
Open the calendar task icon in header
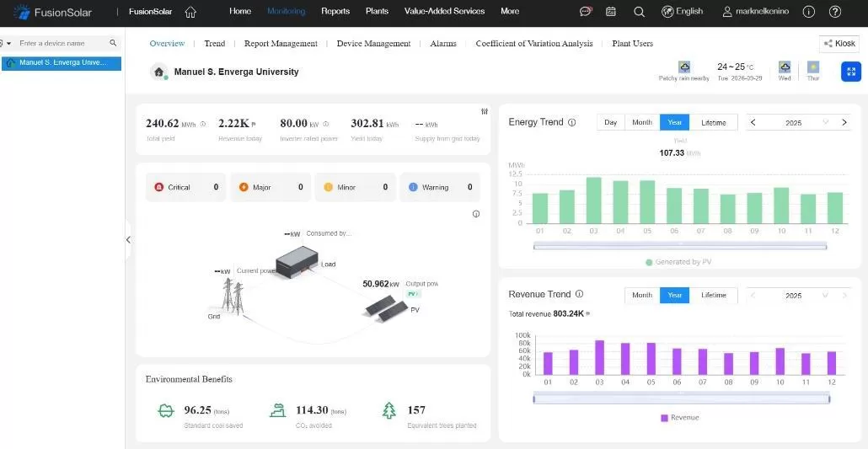[611, 12]
